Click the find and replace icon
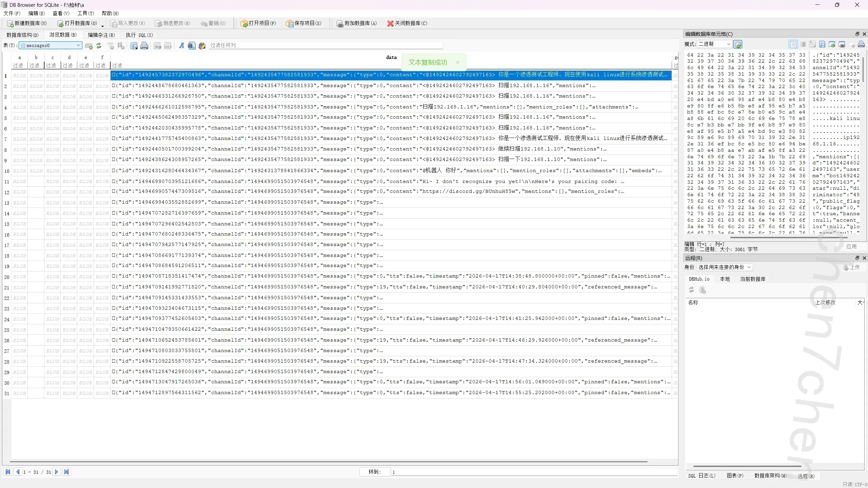The height and width of the screenshot is (488, 868). click(202, 45)
